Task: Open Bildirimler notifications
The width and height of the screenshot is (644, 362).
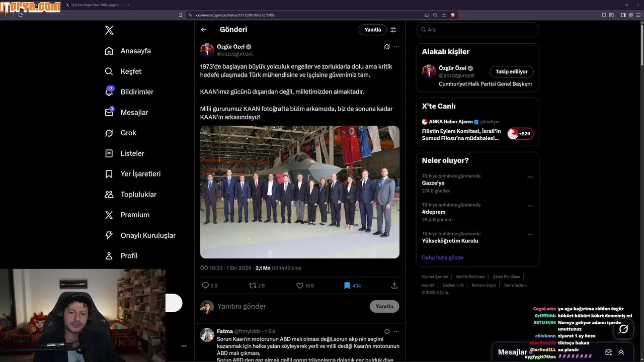Action: [129, 92]
